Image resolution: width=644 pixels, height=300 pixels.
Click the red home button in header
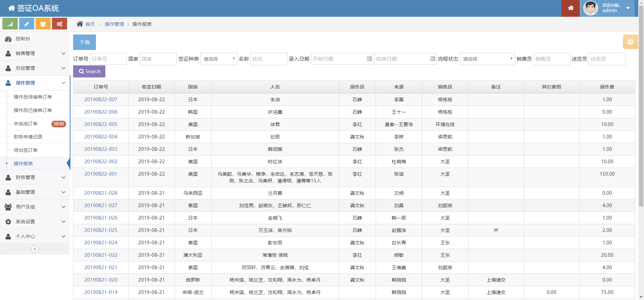(571, 8)
